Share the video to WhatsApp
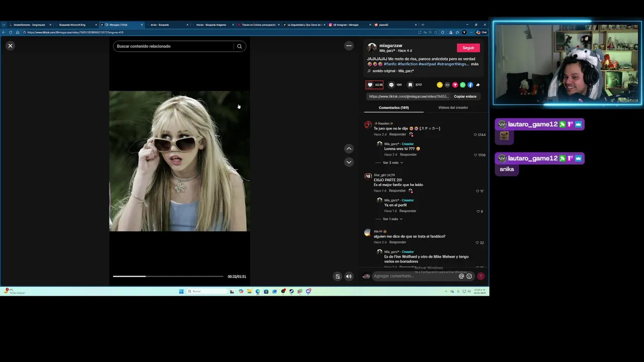 coord(462,85)
